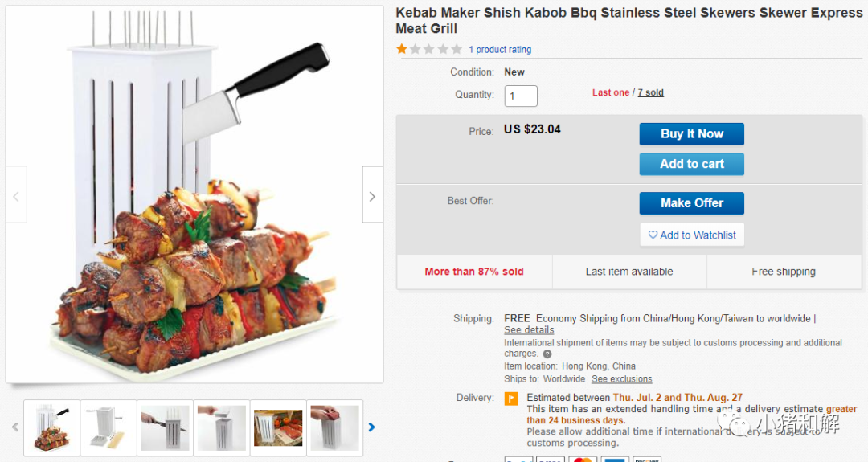Open the 1 product rating link

point(500,50)
